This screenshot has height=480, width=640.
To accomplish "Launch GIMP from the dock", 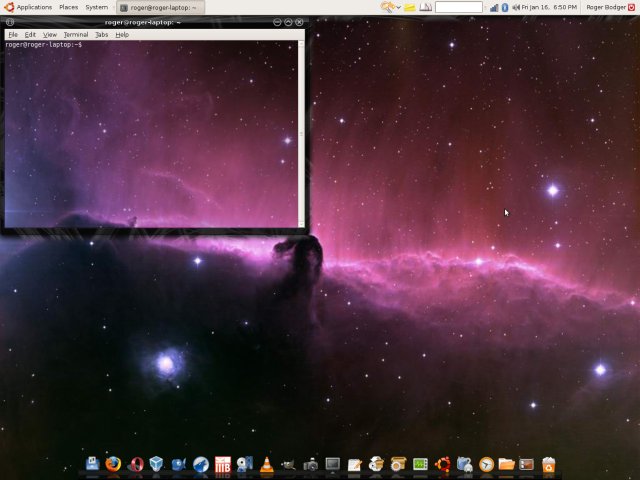I will pos(289,464).
